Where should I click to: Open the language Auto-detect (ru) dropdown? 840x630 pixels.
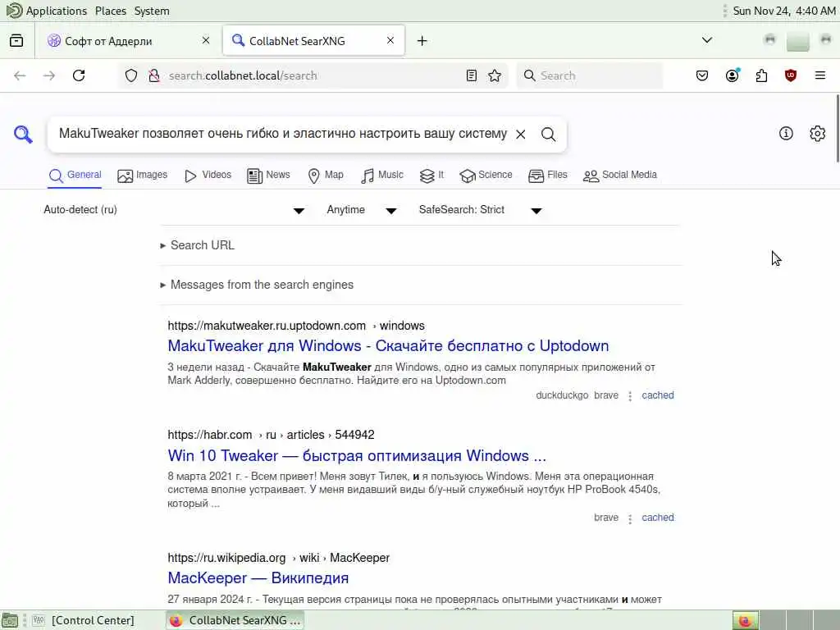point(174,210)
